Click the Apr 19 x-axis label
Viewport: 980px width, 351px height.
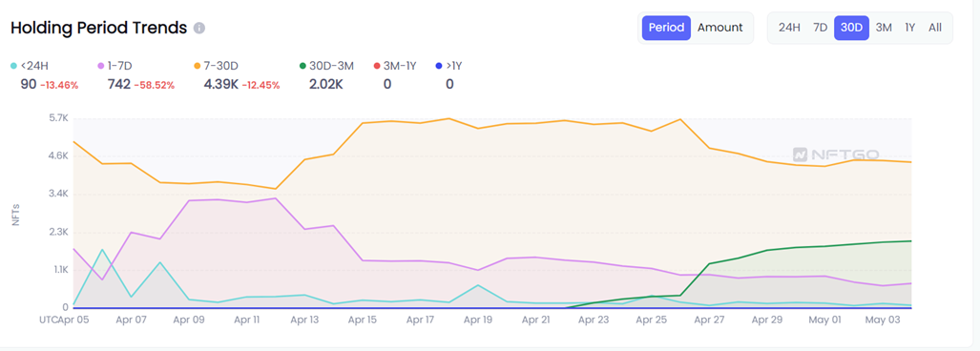pyautogui.click(x=477, y=320)
